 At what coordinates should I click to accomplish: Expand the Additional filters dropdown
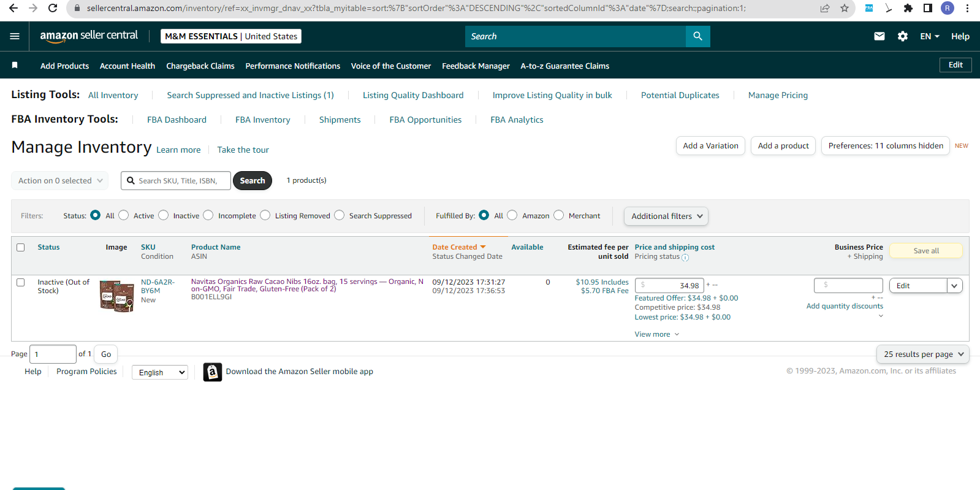pos(666,216)
